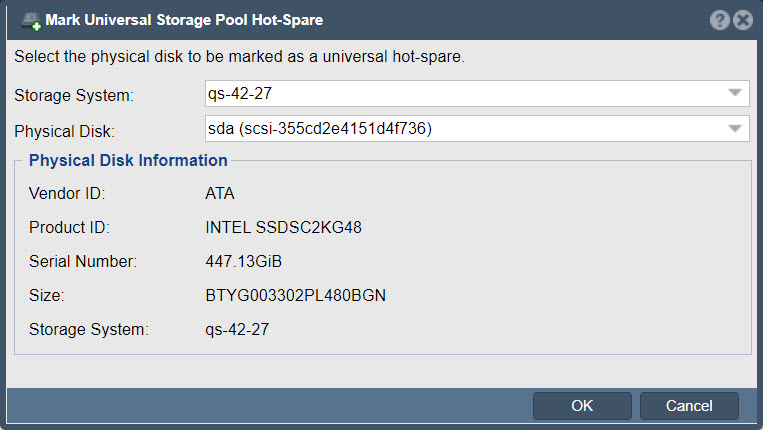Click the Product ID label
The height and width of the screenshot is (430, 763).
[x=70, y=227]
